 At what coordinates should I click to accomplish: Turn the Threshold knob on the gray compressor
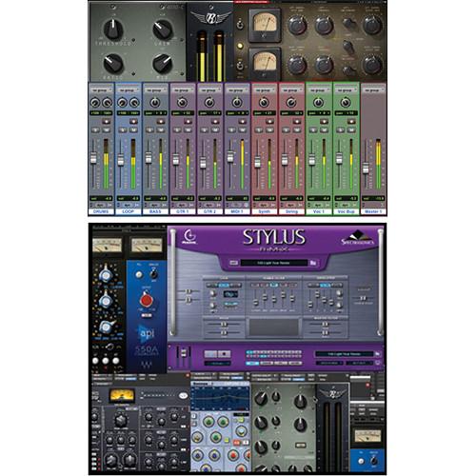pyautogui.click(x=113, y=30)
